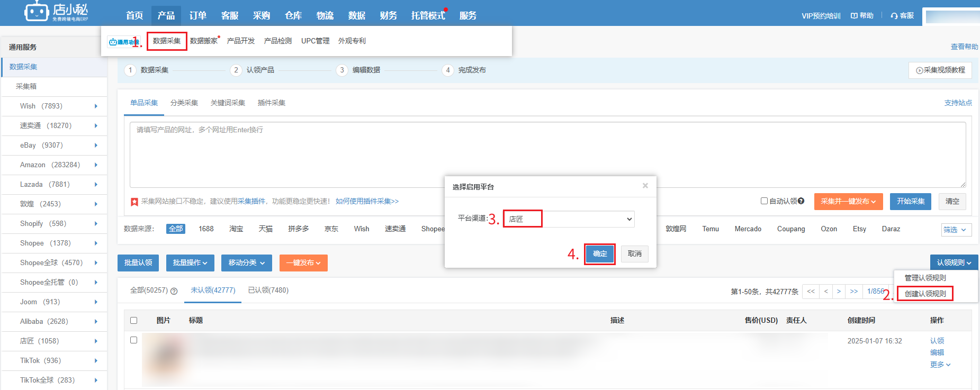Open the 筛选 filter dropdown
This screenshot has width=980, height=390.
pos(956,230)
